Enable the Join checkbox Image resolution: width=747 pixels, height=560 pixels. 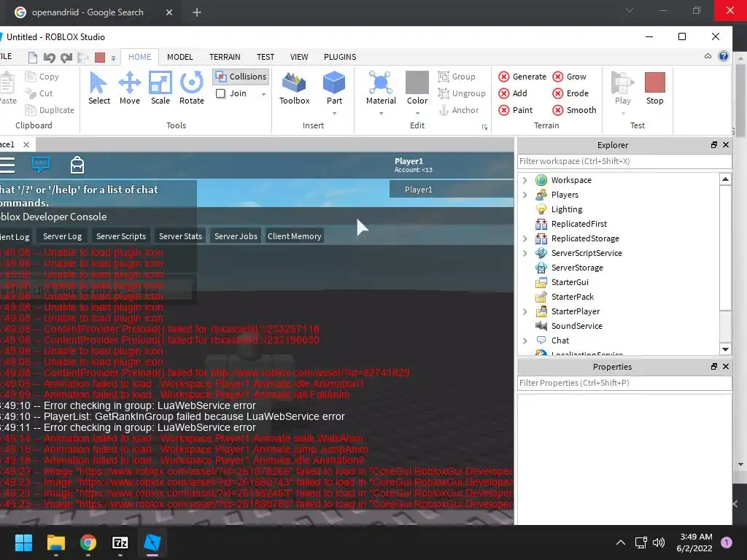pyautogui.click(x=220, y=93)
